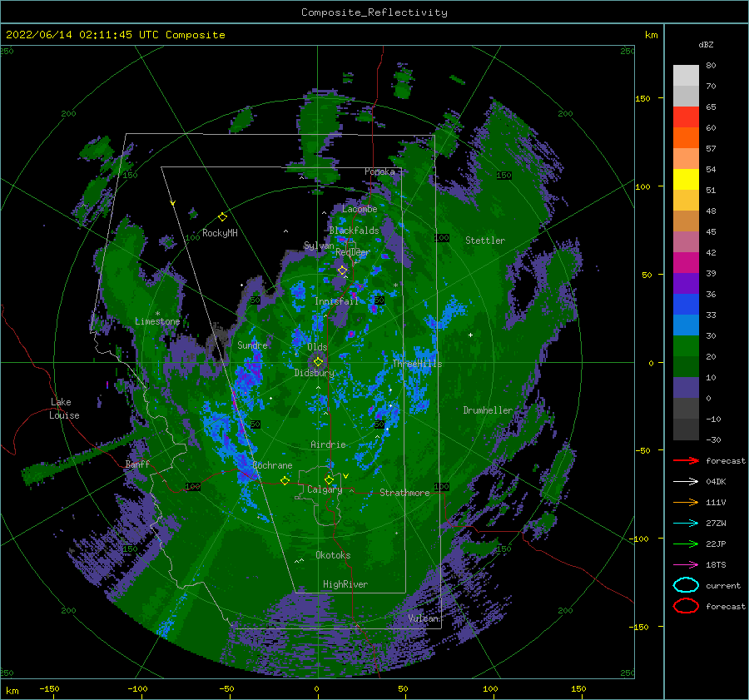Screen dimensions: 749x700
Task: Select the 111V legend label
Action: [x=716, y=502]
